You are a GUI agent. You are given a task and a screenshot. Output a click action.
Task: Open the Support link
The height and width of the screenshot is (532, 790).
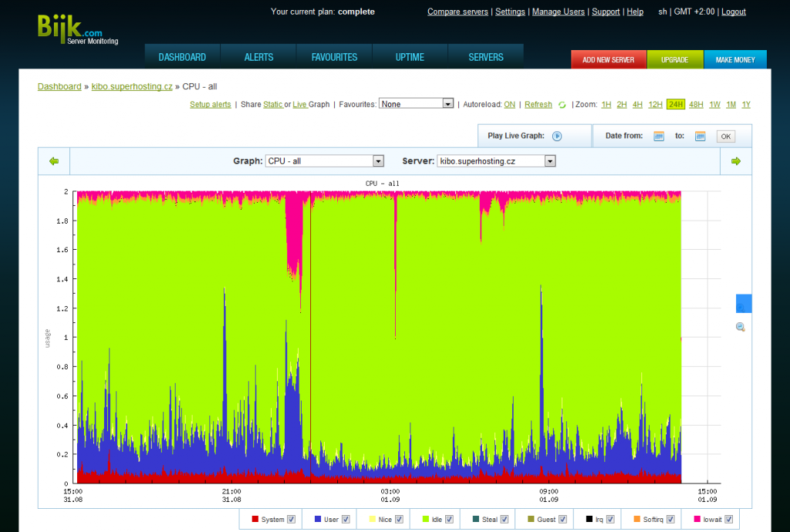606,12
